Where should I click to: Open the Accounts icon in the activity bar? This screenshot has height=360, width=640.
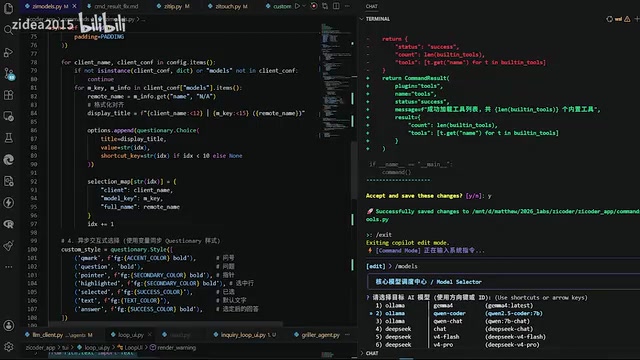pos(9,325)
